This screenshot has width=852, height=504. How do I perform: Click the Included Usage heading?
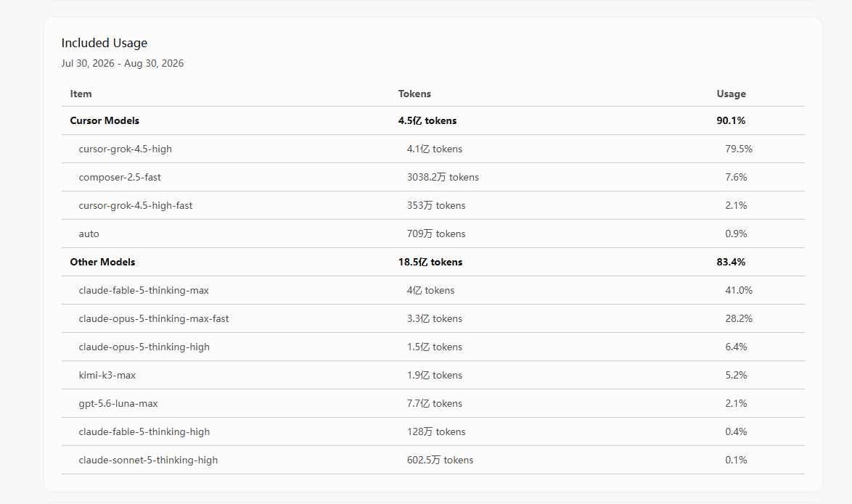pyautogui.click(x=105, y=43)
